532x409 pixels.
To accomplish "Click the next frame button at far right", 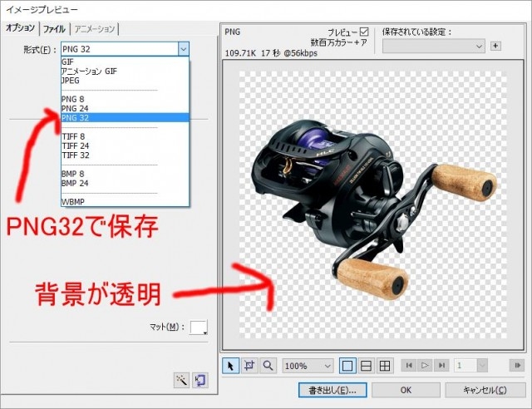I will 517,366.
